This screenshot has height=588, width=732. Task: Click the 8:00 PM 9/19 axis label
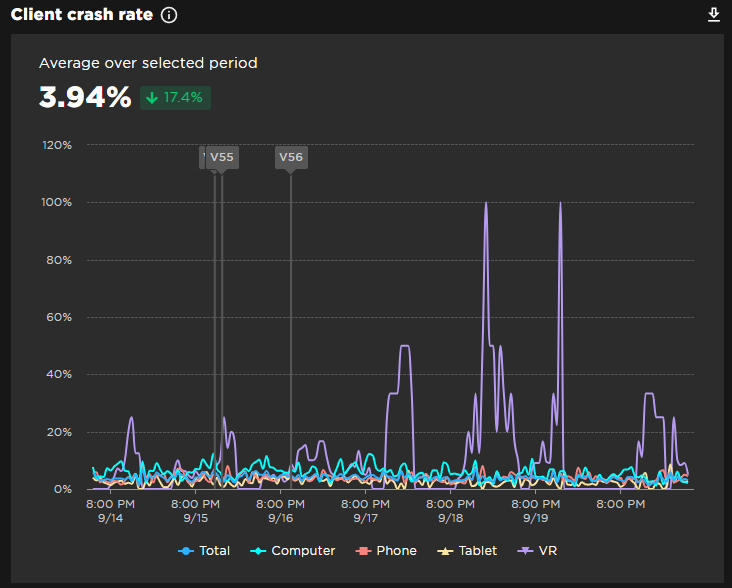point(535,511)
